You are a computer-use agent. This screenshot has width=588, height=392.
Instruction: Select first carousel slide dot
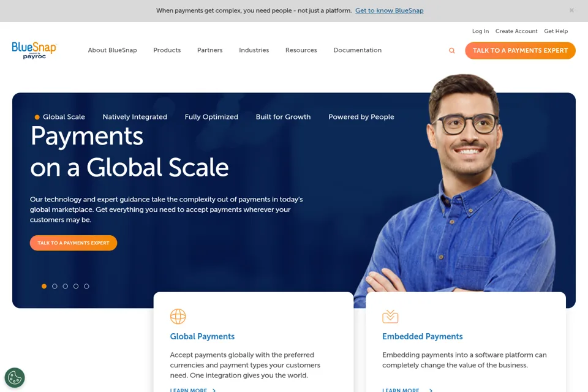(x=44, y=286)
